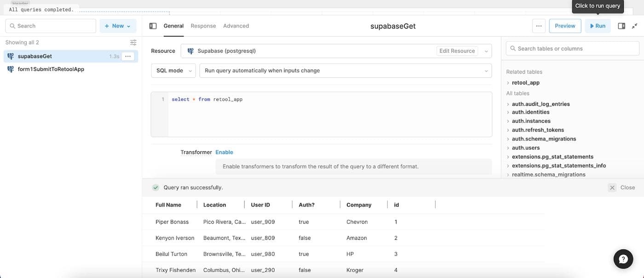Toggle the right schema panel icon

621,26
